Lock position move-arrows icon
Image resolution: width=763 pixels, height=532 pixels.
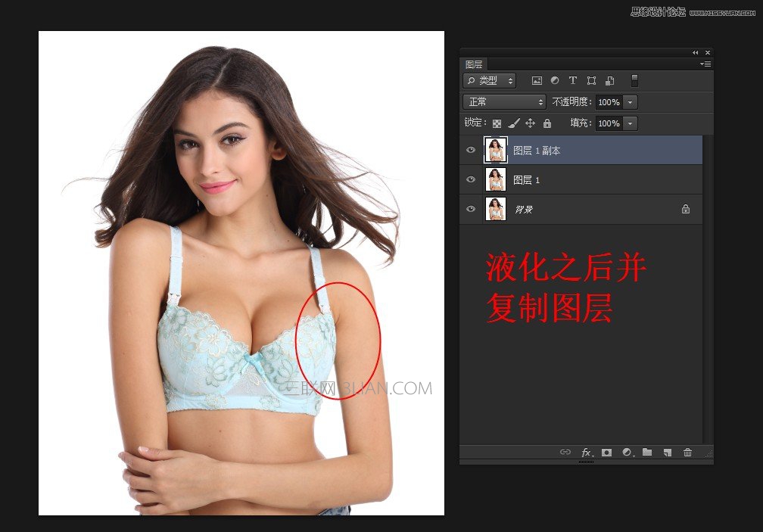(x=531, y=123)
